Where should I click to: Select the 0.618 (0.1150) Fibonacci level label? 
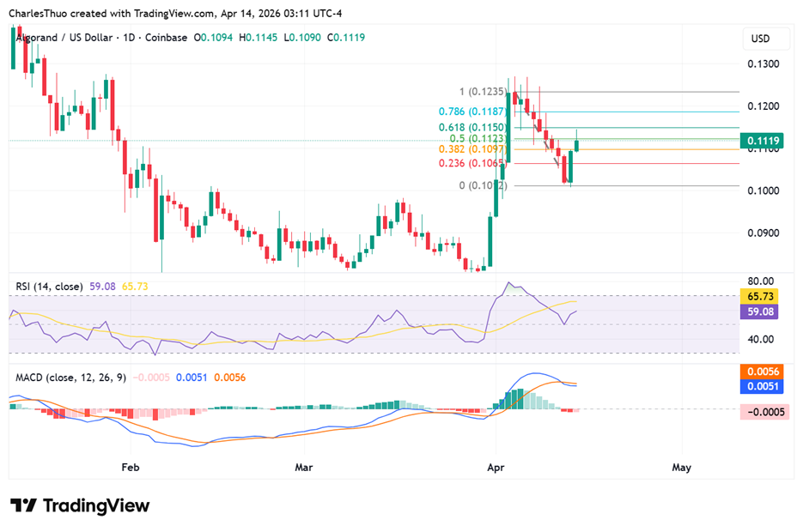tap(471, 126)
